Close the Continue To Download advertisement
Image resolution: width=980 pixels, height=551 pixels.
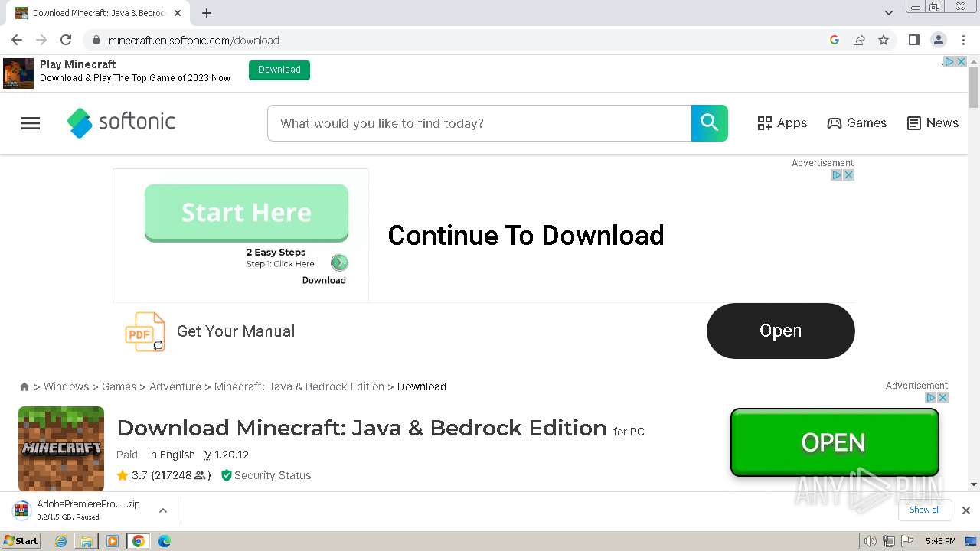click(x=848, y=175)
